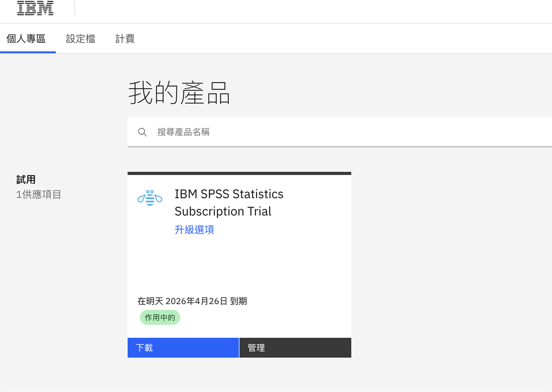Click the dark 管理 button

click(295, 348)
